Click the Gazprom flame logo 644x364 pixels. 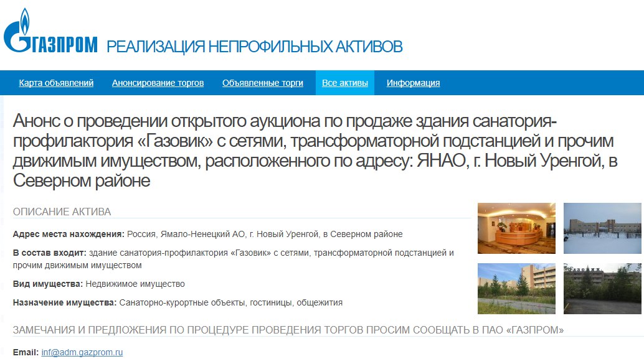(50, 30)
